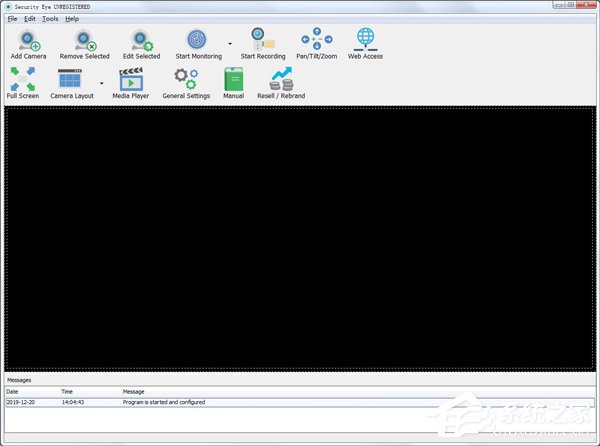
Task: Click the Resell / Rebrand icon
Action: click(x=281, y=80)
